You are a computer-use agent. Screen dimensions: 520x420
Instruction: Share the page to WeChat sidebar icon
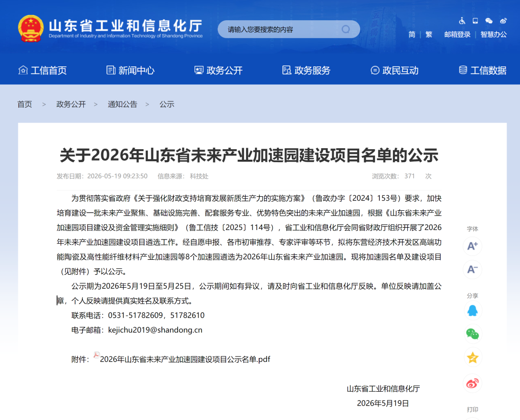click(x=472, y=334)
